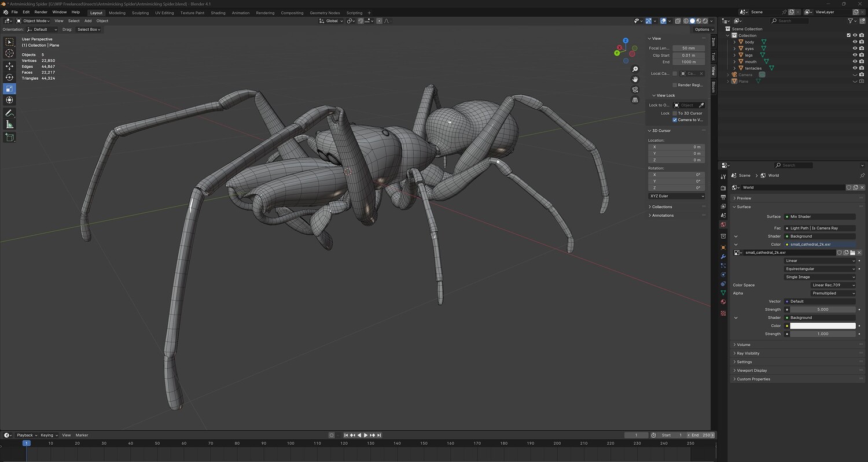Activate the Annotate pencil tool
Viewport: 868px width, 462px height.
click(9, 113)
